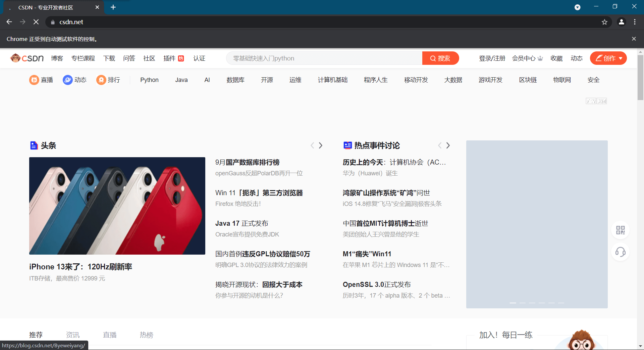Close the CSDN browser tab
644x350 pixels.
[97, 7]
